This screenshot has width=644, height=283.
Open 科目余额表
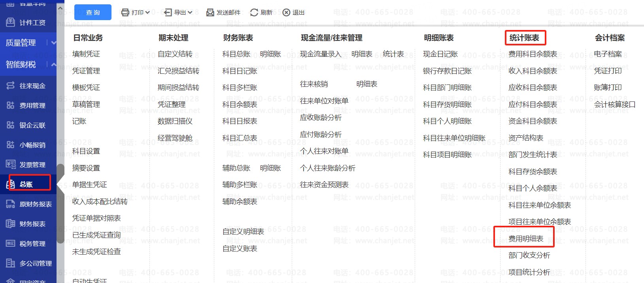click(240, 104)
